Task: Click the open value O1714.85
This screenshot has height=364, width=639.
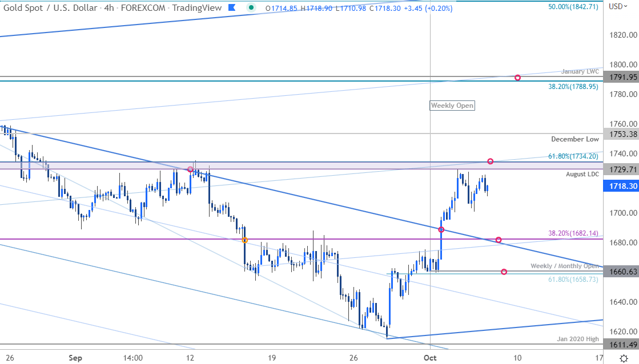Action: (281, 8)
